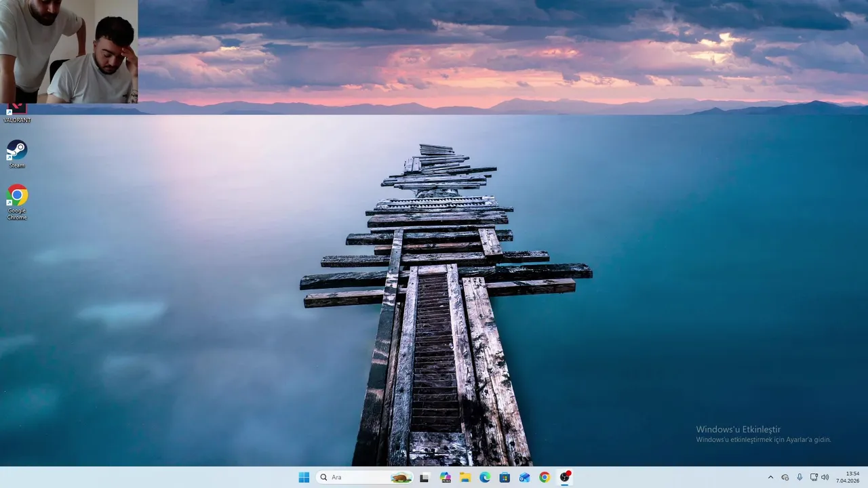Open File Explorer from the taskbar
This screenshot has width=868, height=488.
coord(465,477)
